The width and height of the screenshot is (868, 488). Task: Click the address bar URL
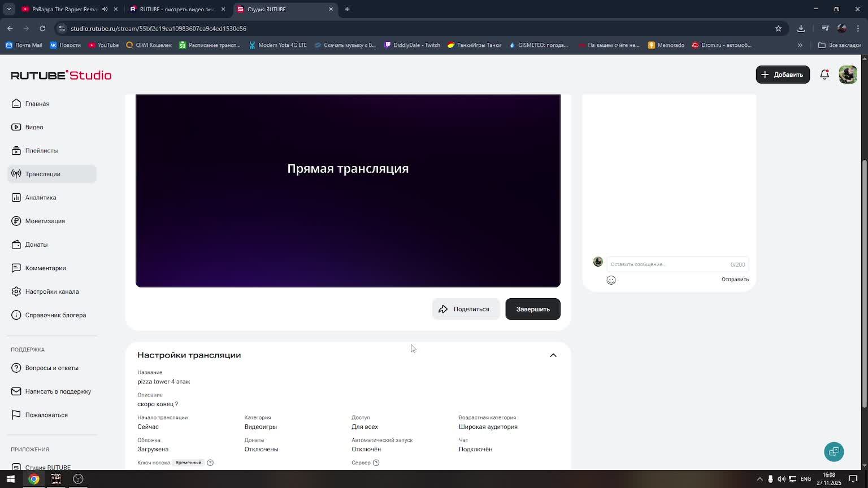coord(158,28)
